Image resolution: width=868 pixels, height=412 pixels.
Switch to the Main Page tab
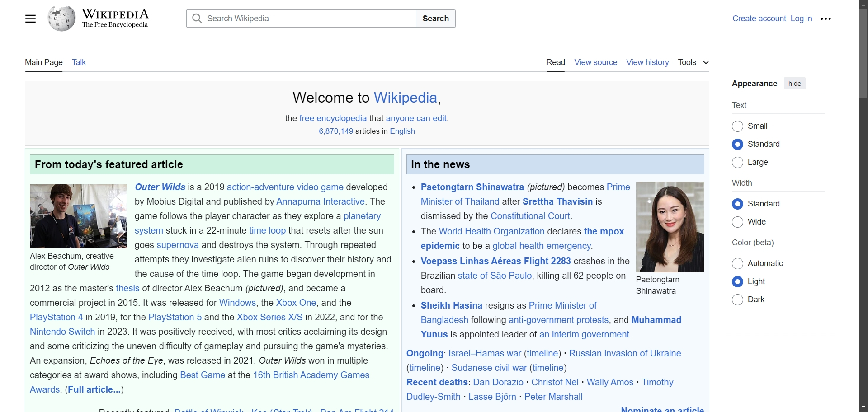[x=44, y=62]
